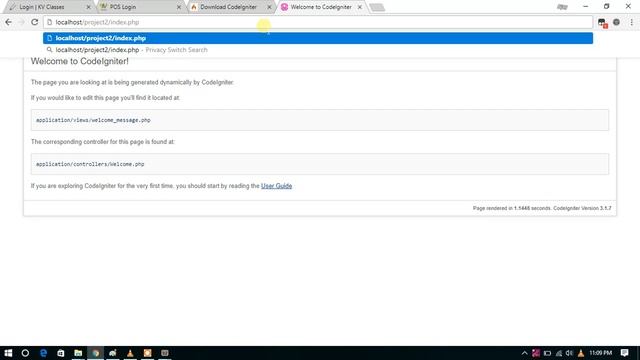Image resolution: width=640 pixels, height=360 pixels.
Task: Click Chrome icon in taskbar
Action: 96,353
